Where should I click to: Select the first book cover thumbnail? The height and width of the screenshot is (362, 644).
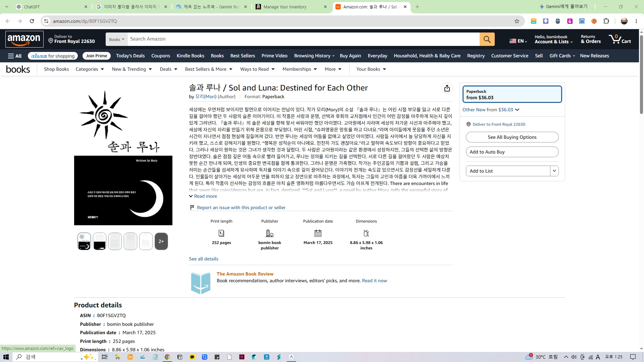84,241
